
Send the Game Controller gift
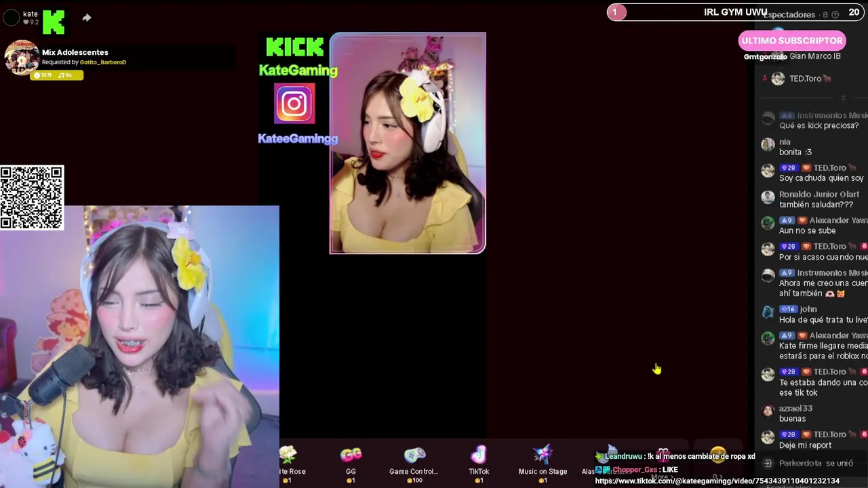(x=414, y=464)
